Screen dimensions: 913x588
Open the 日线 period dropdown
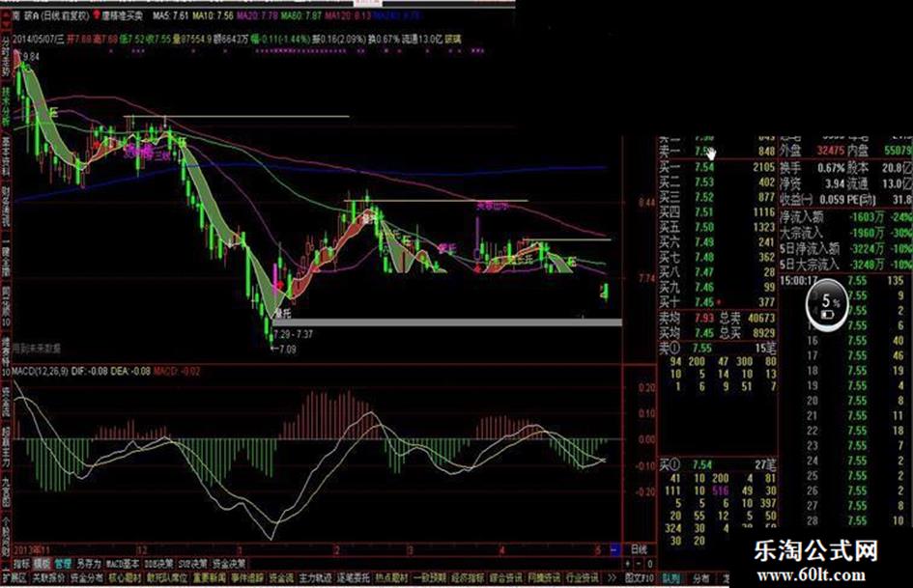pos(639,549)
